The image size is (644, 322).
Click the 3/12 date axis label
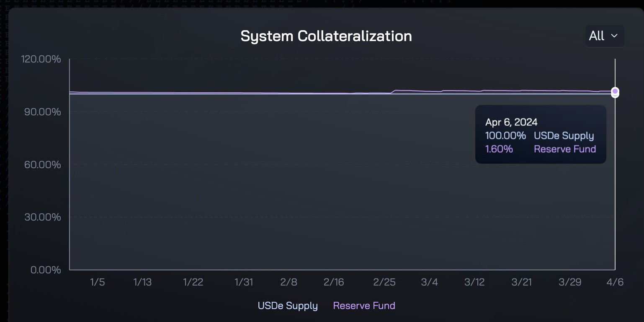click(x=474, y=282)
